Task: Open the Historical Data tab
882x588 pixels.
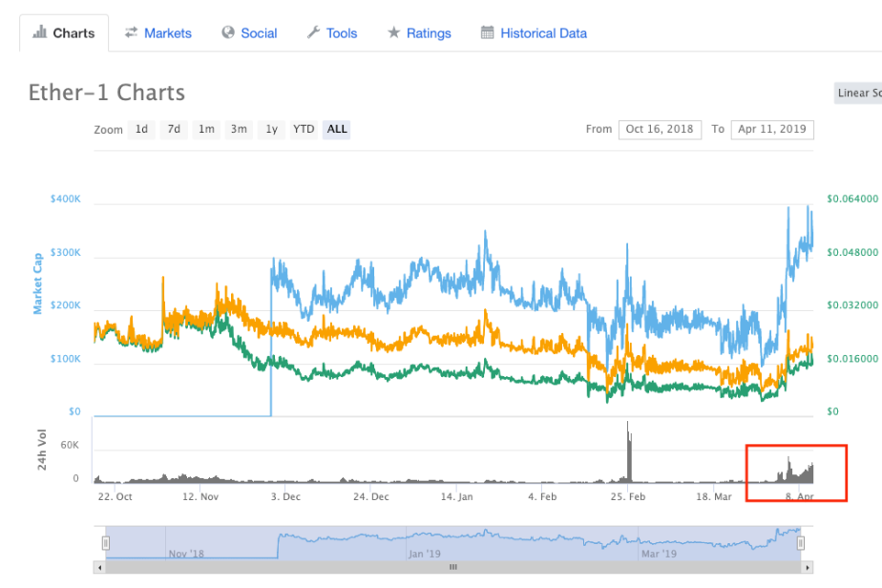Action: click(534, 33)
